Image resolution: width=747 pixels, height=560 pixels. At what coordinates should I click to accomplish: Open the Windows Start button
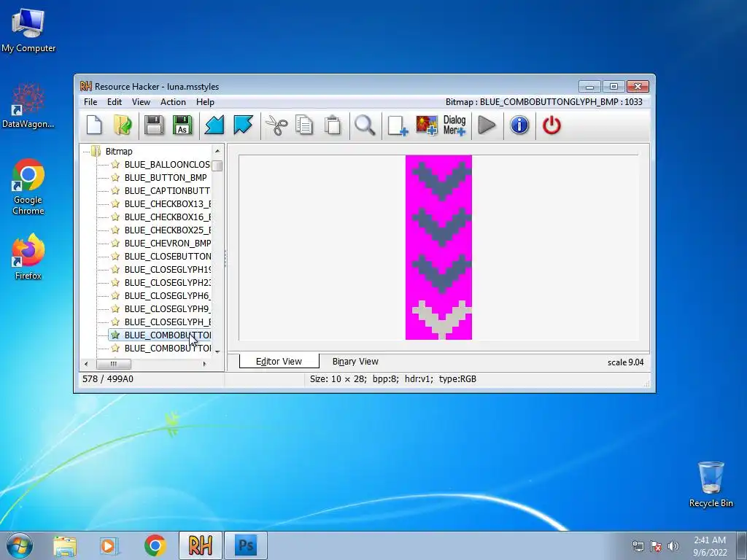[x=19, y=545]
